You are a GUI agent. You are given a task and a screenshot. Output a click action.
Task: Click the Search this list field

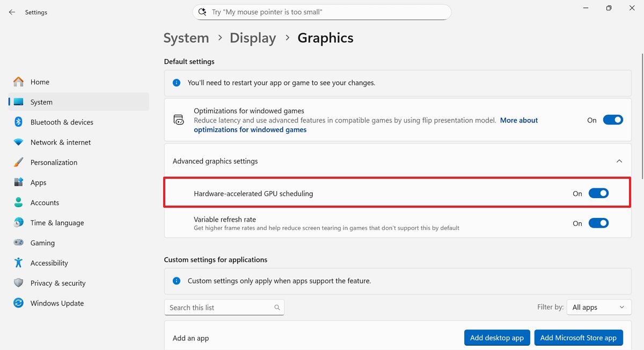pyautogui.click(x=220, y=307)
